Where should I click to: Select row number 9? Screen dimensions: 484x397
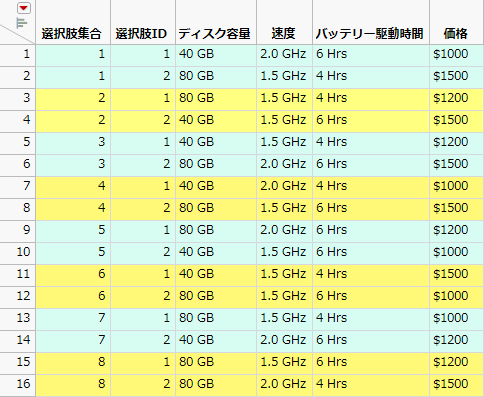coord(17,230)
